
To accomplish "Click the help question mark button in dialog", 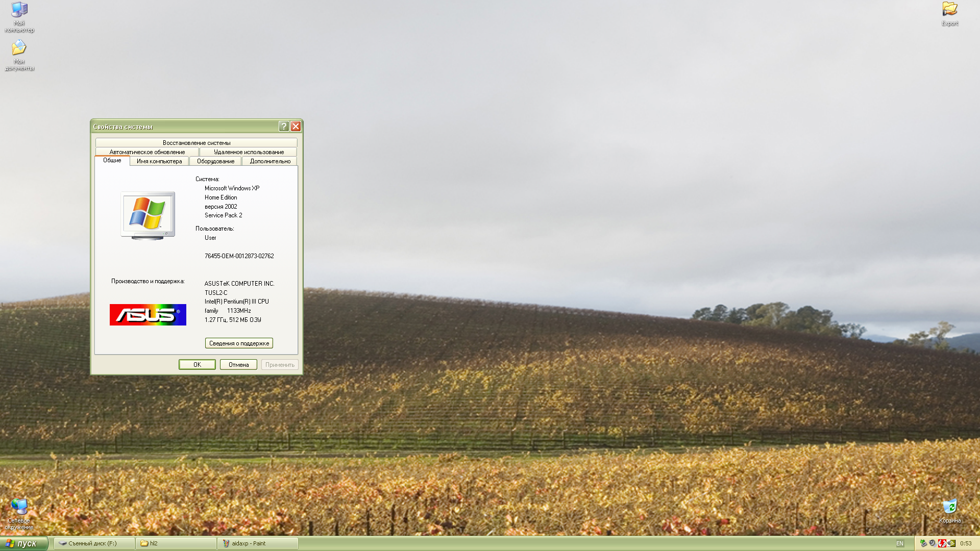I will click(x=284, y=127).
